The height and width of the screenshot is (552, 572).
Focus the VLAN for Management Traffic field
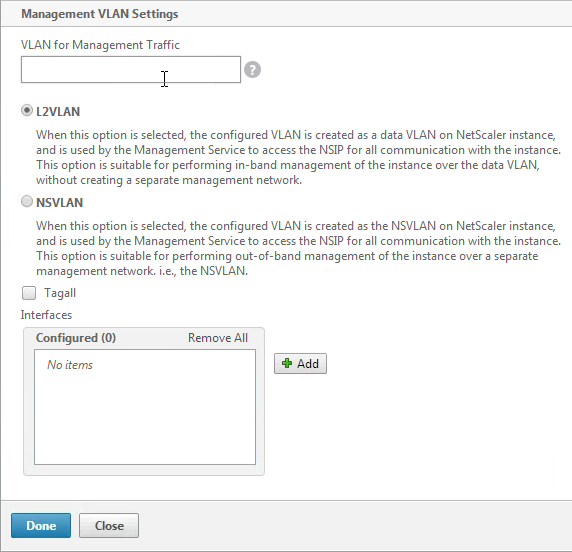[131, 69]
